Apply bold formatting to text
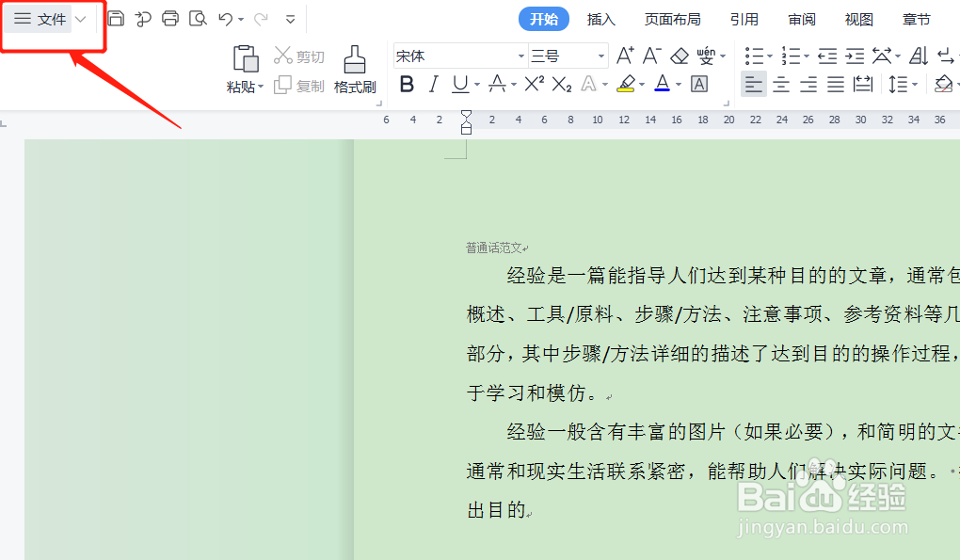The width and height of the screenshot is (960, 560). tap(407, 84)
